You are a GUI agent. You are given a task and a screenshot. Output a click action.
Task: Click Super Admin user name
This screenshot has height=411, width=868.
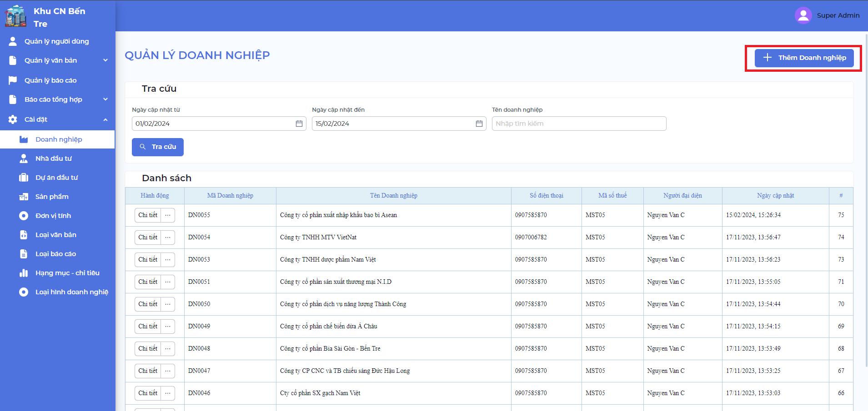point(838,15)
